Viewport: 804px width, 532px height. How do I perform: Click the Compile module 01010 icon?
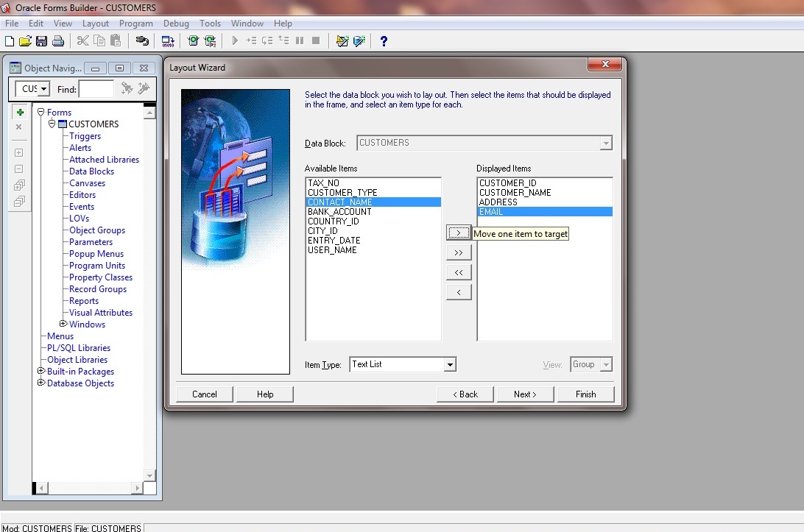pyautogui.click(x=168, y=41)
